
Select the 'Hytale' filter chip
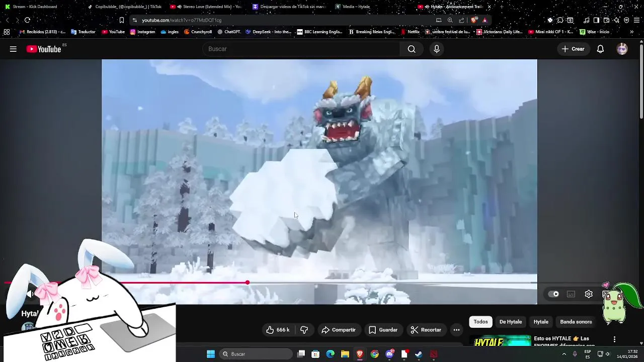click(x=541, y=322)
